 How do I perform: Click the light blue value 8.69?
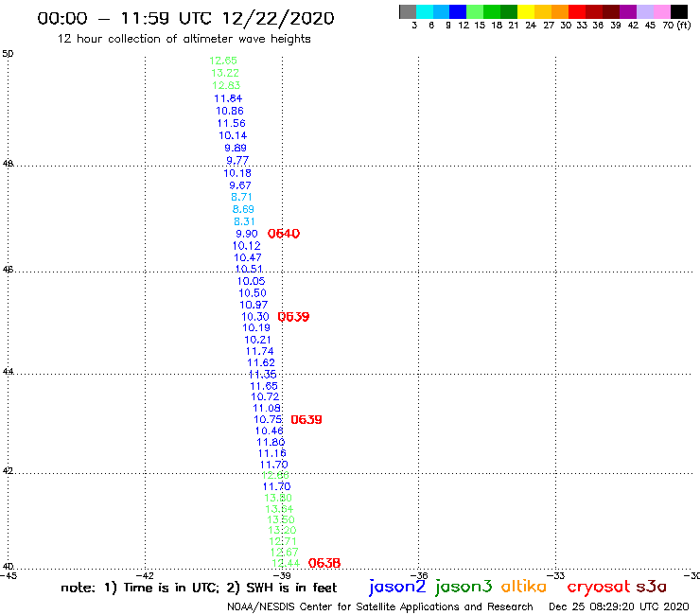243,209
